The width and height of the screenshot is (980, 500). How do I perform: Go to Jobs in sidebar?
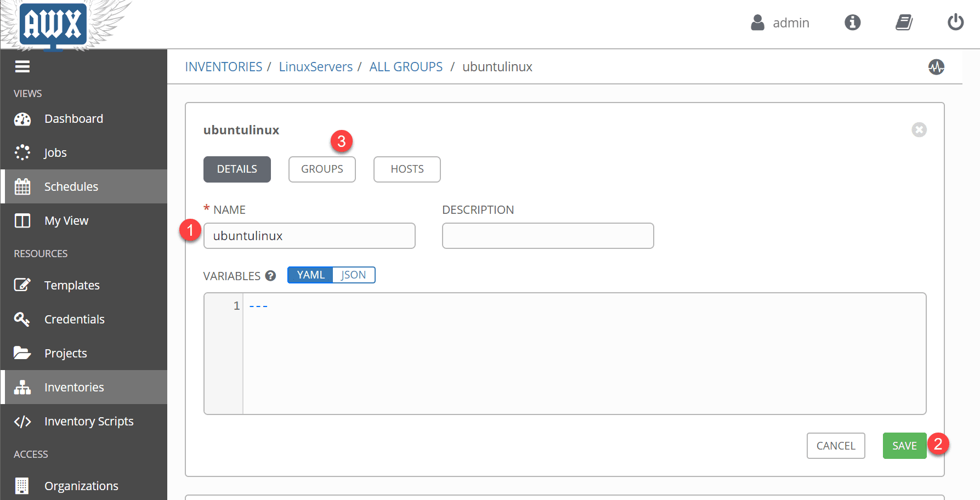(84, 152)
